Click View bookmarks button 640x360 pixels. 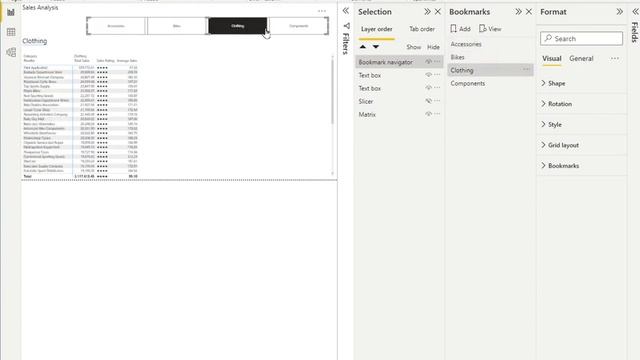click(x=490, y=29)
